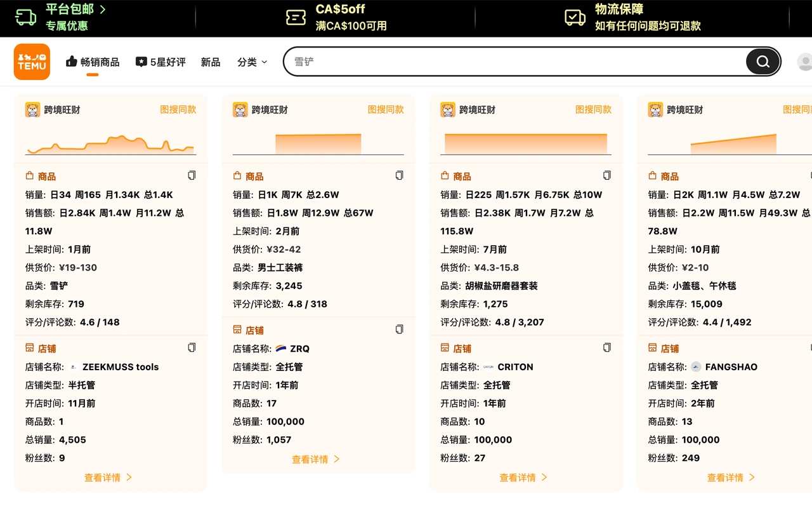Click 查看详情 under ZEEKMUSS tools store

pos(108,477)
